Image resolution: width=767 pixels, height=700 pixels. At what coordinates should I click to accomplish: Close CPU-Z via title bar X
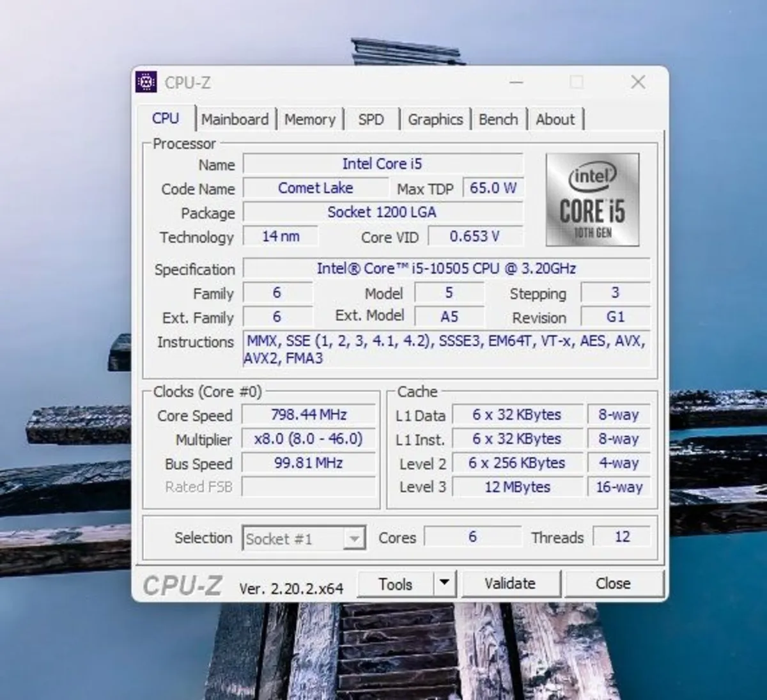[x=638, y=82]
